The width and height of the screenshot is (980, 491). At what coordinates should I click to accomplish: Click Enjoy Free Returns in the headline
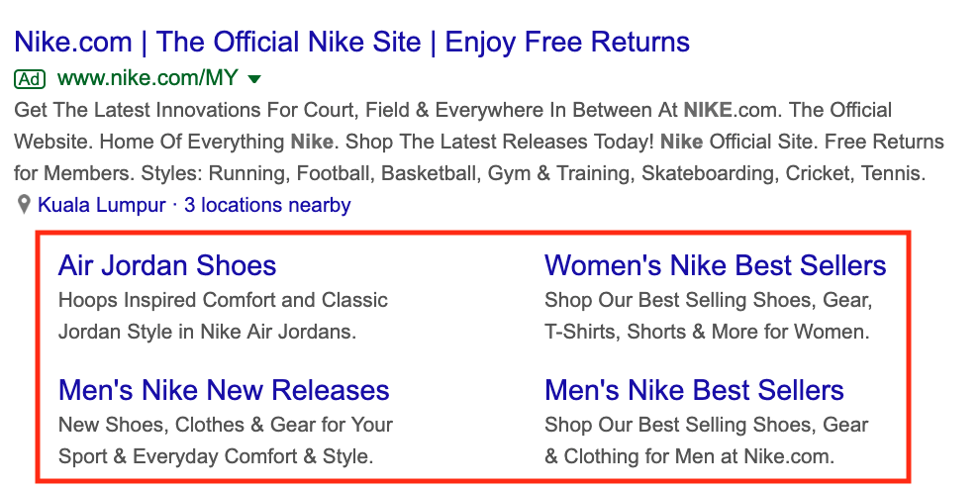click(567, 42)
